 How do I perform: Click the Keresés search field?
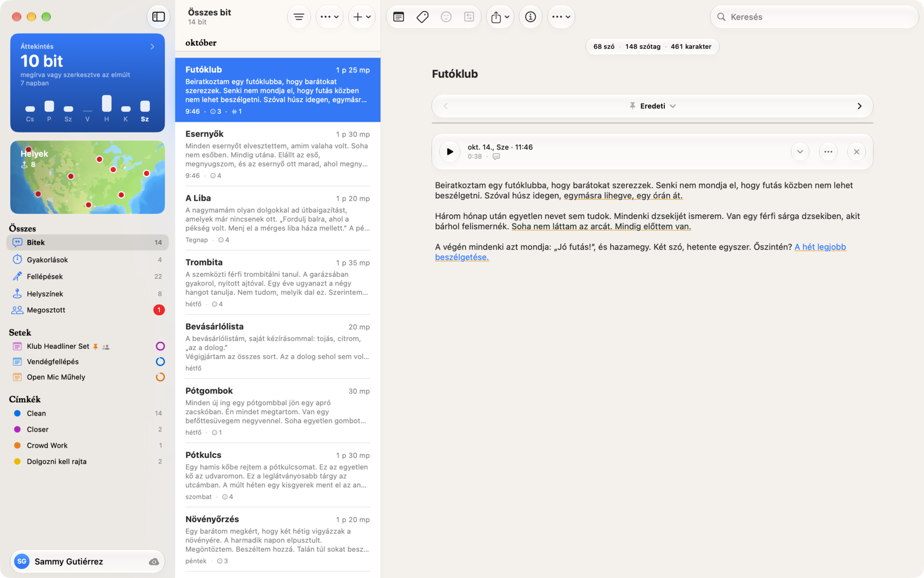click(814, 17)
